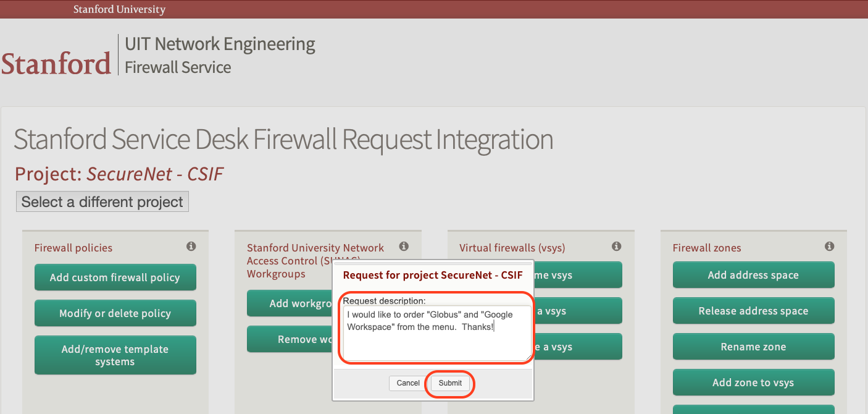Click the partially hidden Remove workgroup button

290,339
